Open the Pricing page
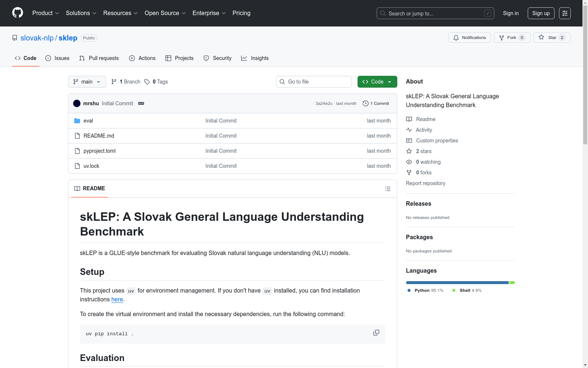Image resolution: width=588 pixels, height=368 pixels. click(x=241, y=13)
